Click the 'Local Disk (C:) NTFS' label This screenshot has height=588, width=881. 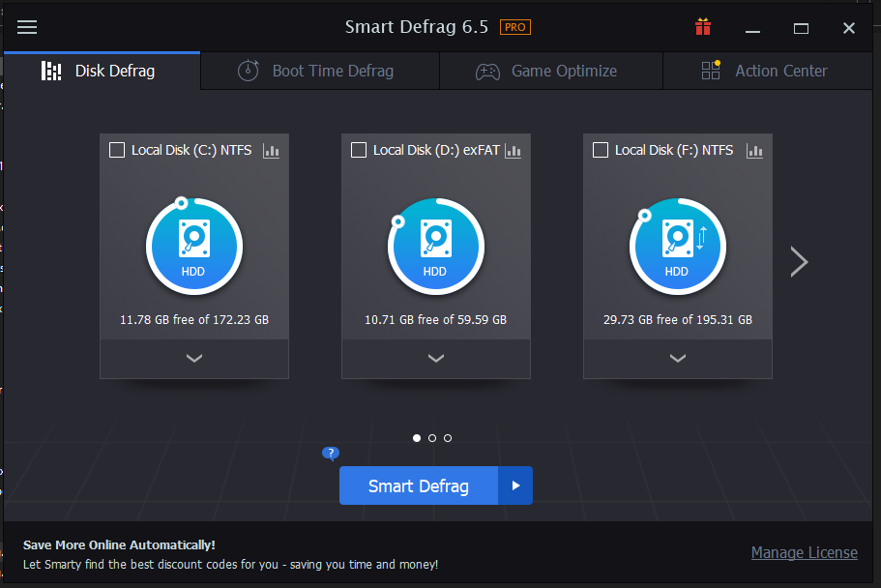coord(191,150)
